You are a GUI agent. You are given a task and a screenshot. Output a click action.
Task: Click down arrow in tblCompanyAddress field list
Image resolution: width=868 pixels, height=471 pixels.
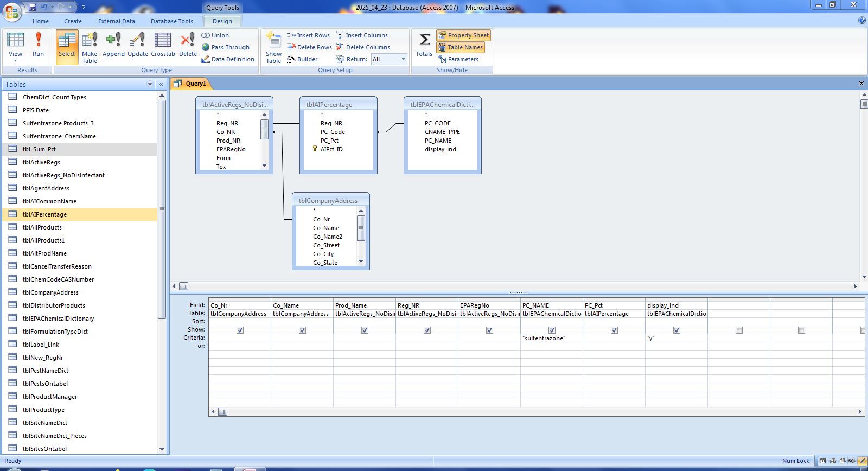(361, 261)
